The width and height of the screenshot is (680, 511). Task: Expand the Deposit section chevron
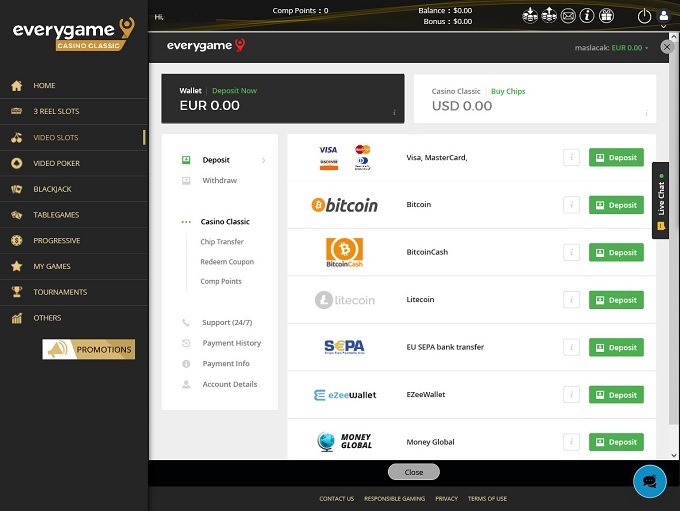coord(264,160)
